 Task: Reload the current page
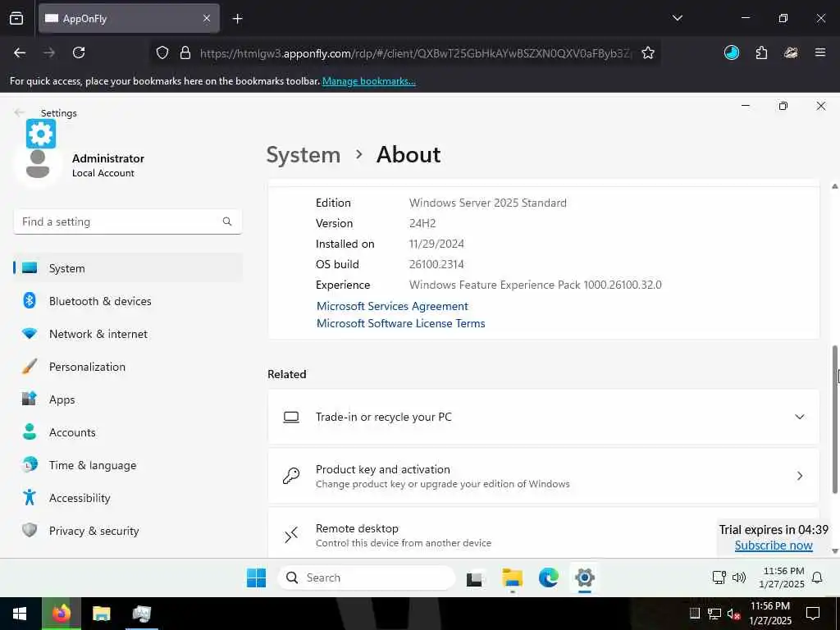pyautogui.click(x=79, y=52)
